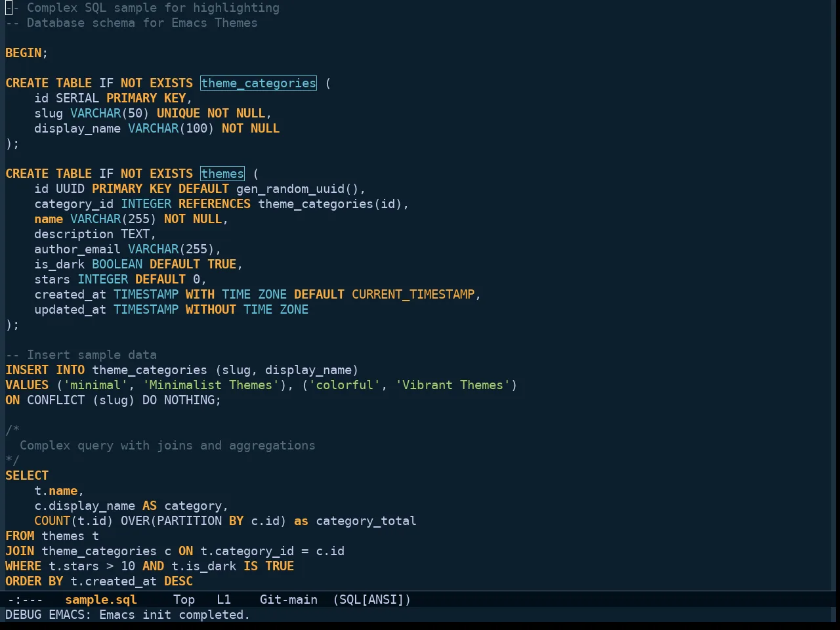Click the cursor block at buffer start

tap(9, 8)
